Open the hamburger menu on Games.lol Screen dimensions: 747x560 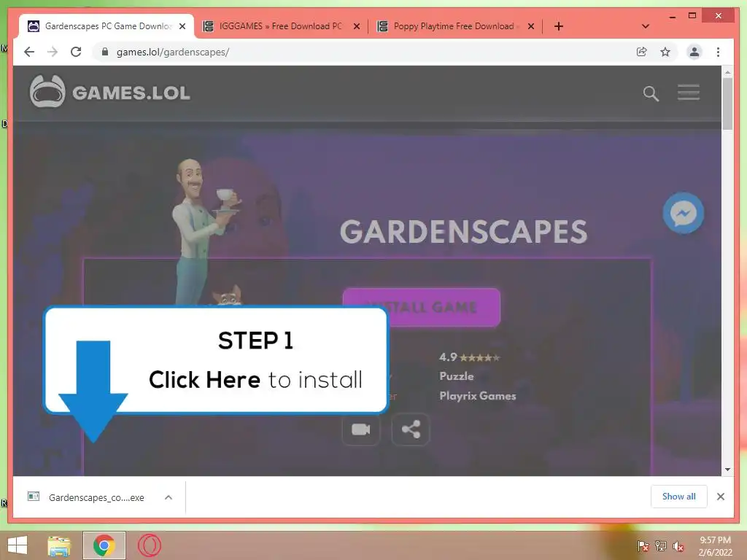tap(689, 93)
